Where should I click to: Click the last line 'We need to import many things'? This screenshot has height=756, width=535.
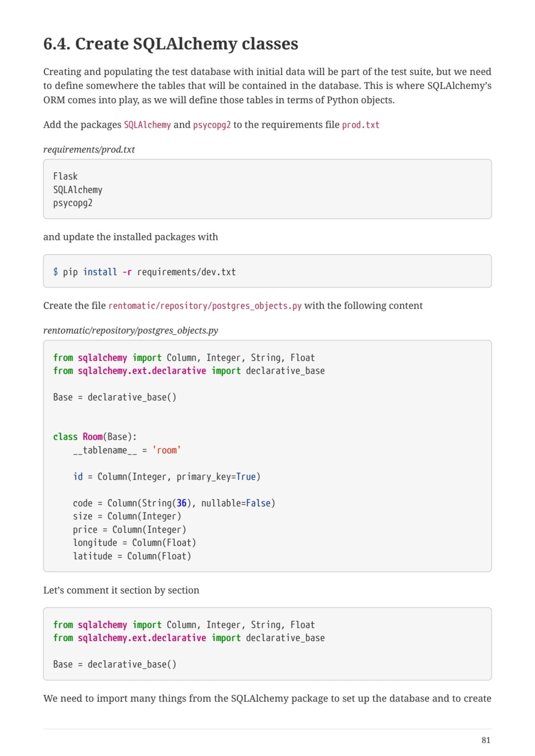pos(267,699)
